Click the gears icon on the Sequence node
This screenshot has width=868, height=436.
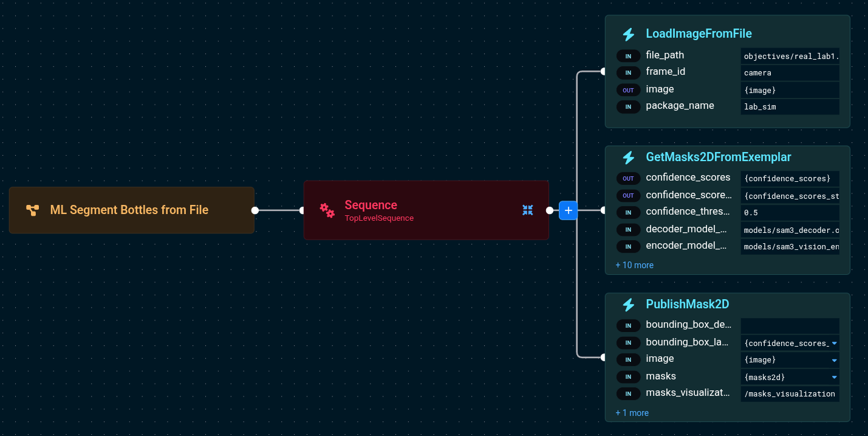[327, 210]
